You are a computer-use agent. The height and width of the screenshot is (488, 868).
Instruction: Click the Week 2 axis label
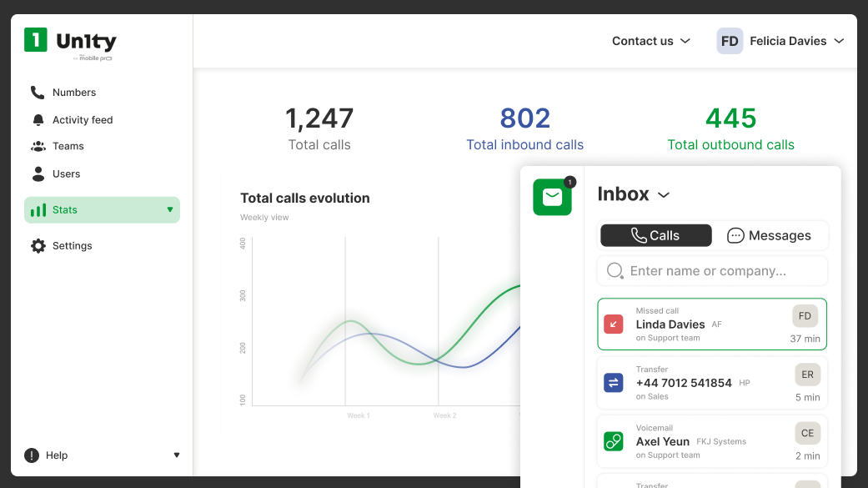tap(444, 415)
